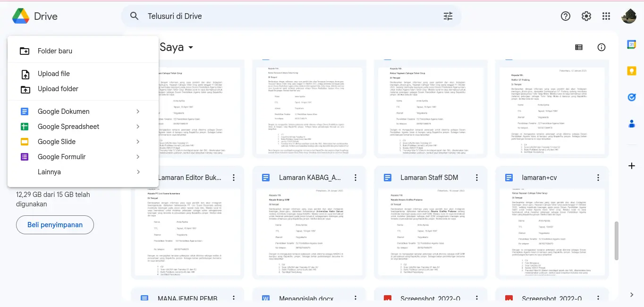Expand Google Formulir submenu arrow

tap(138, 157)
